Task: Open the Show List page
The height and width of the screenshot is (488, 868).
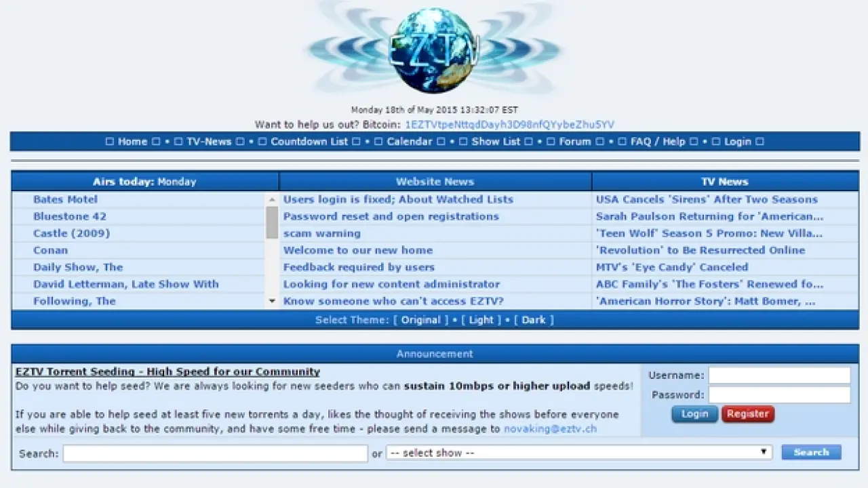Action: (x=496, y=142)
